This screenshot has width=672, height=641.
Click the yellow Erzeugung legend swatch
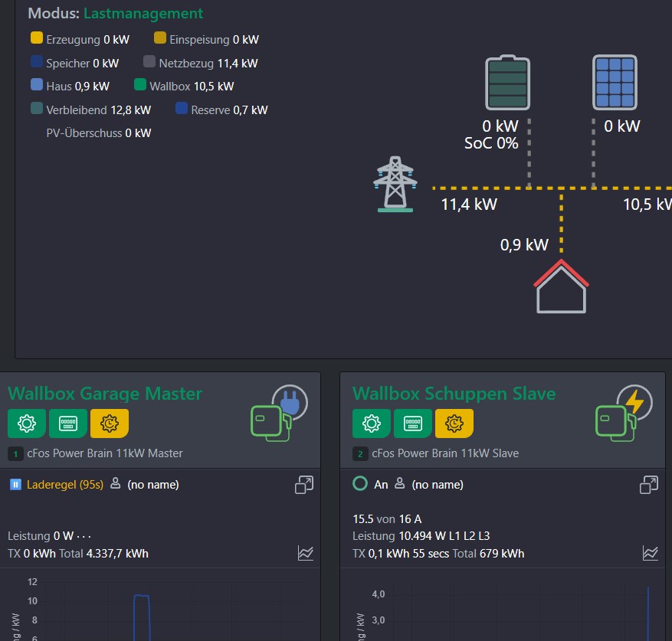[x=37, y=38]
